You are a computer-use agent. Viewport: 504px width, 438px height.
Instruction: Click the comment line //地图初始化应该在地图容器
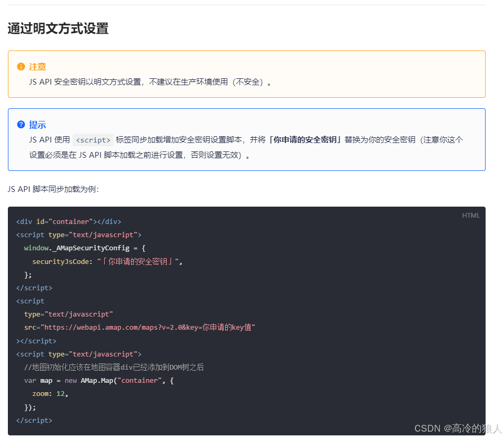(114, 368)
